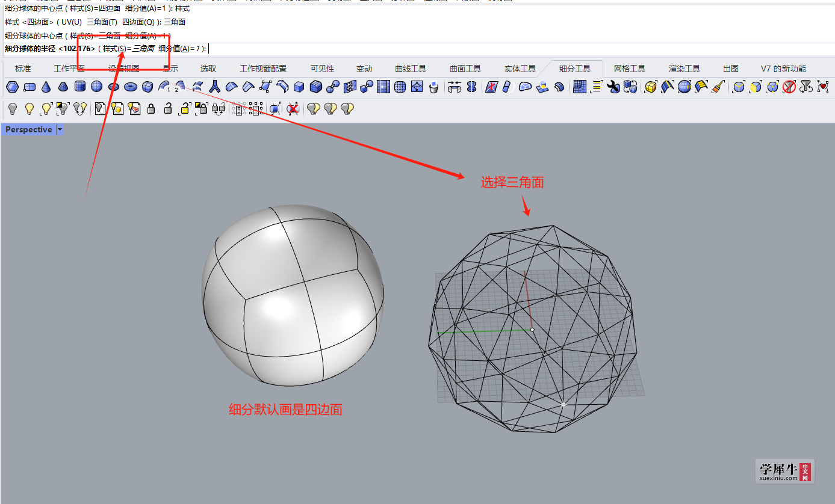Open the 可见性 tab
The image size is (835, 504).
(x=322, y=69)
